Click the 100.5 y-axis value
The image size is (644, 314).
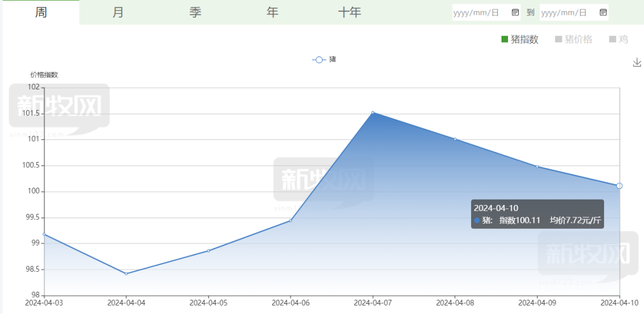[x=31, y=166]
